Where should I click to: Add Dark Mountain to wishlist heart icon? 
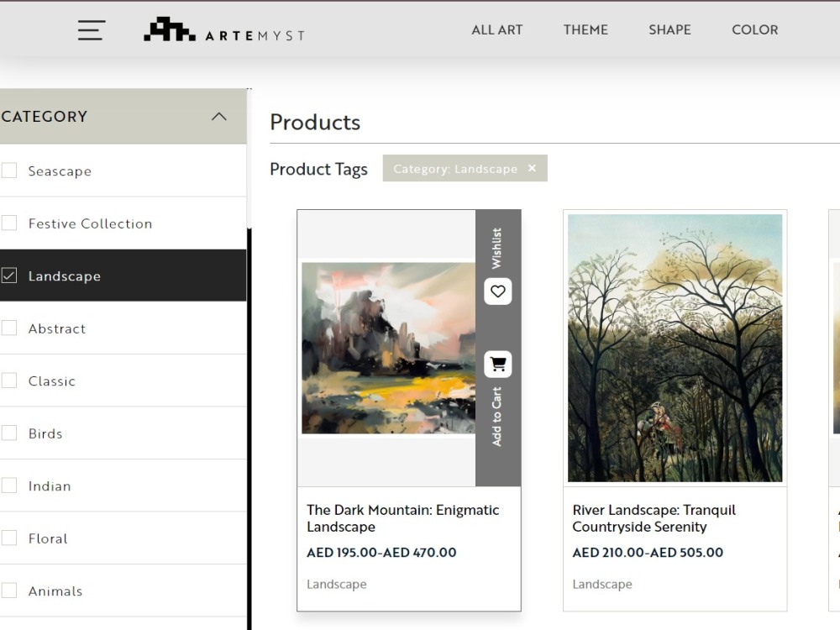click(x=497, y=291)
